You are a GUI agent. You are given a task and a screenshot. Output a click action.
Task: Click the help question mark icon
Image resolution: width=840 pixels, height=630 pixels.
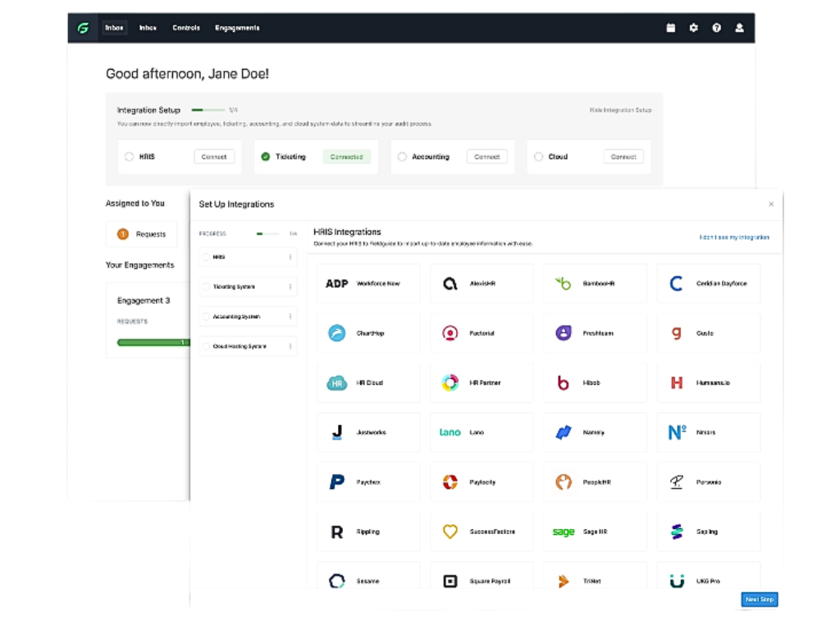(x=716, y=28)
